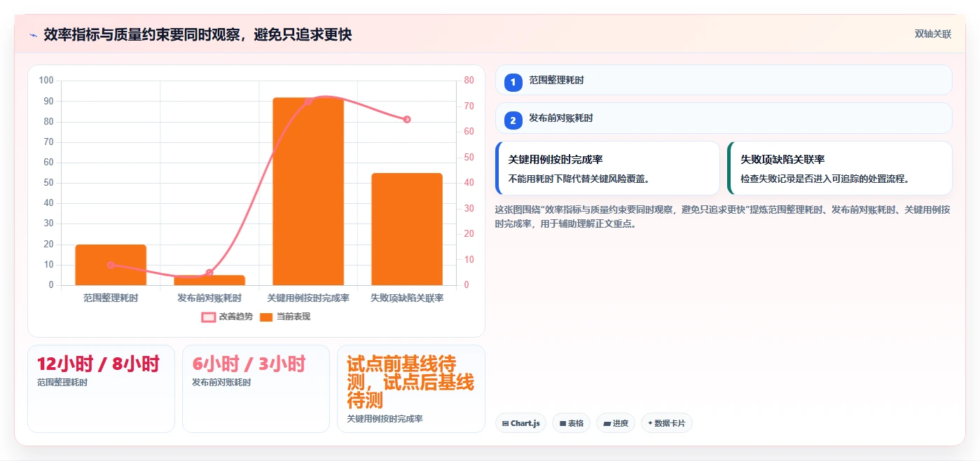The width and height of the screenshot is (980, 461).
Task: Click the pink 改善趋势 legend swatch
Action: tap(208, 317)
